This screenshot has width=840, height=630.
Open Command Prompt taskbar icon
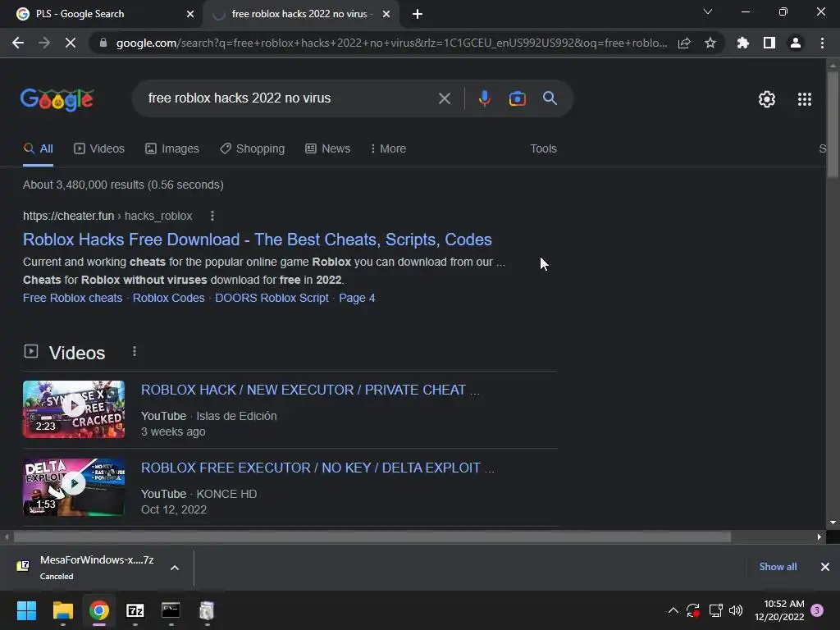tap(171, 610)
